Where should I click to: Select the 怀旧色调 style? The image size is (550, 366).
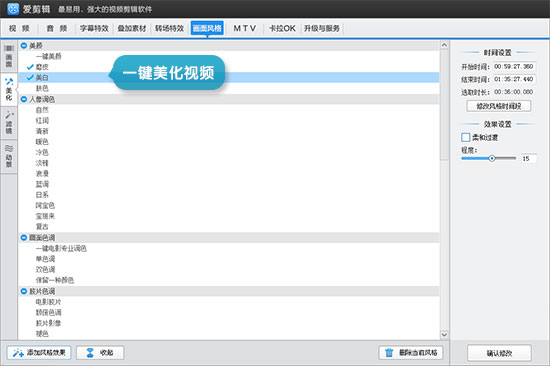click(48, 312)
